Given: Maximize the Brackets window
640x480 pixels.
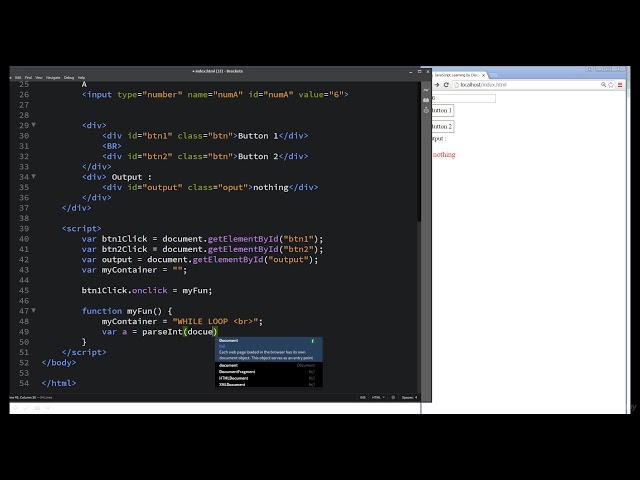Looking at the screenshot, I should (419, 71).
